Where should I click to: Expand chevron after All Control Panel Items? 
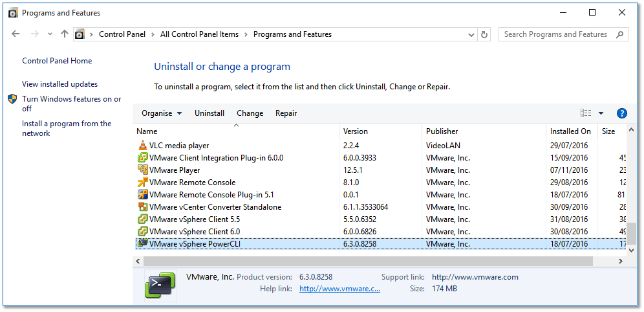click(246, 34)
